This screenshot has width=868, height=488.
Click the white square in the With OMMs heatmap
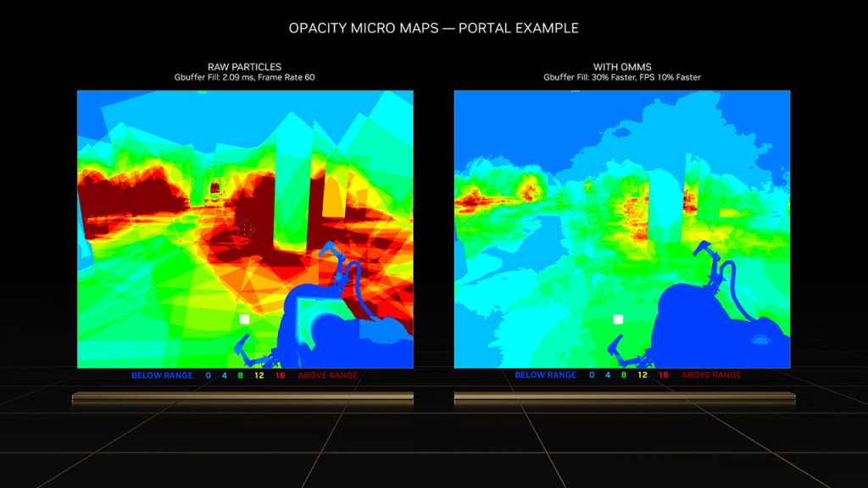619,319
